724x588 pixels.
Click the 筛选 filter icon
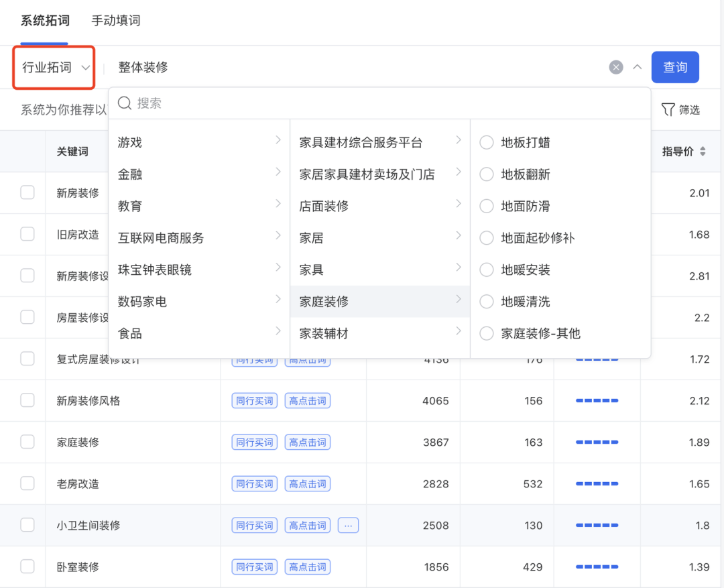coord(668,109)
